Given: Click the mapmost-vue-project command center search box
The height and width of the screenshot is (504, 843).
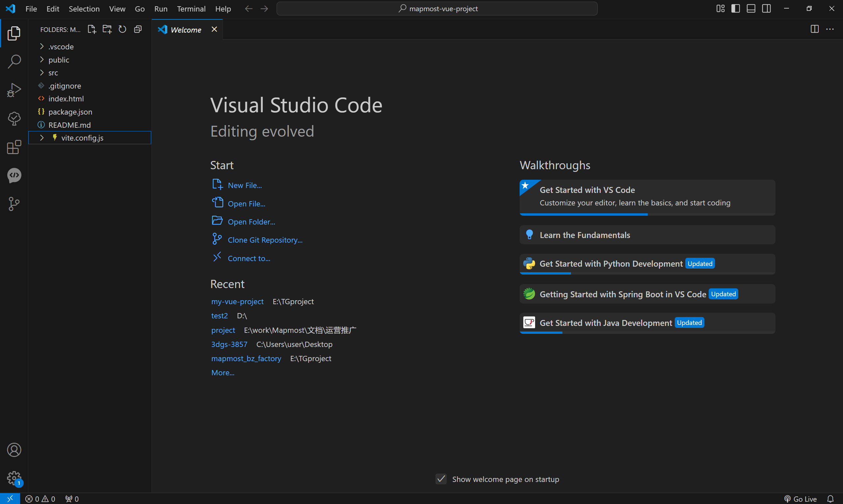Looking at the screenshot, I should click(x=437, y=9).
